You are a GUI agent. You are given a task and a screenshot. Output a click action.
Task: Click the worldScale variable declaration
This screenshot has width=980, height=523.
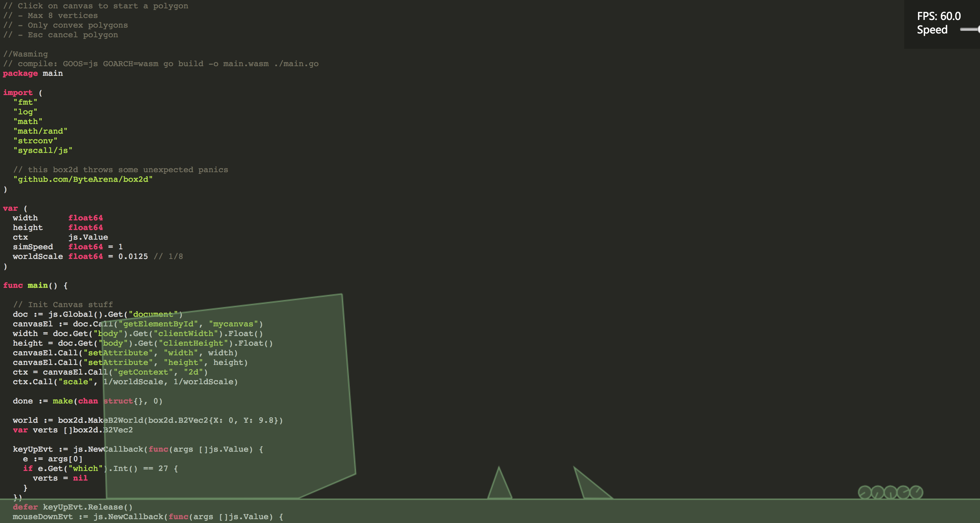(80, 256)
